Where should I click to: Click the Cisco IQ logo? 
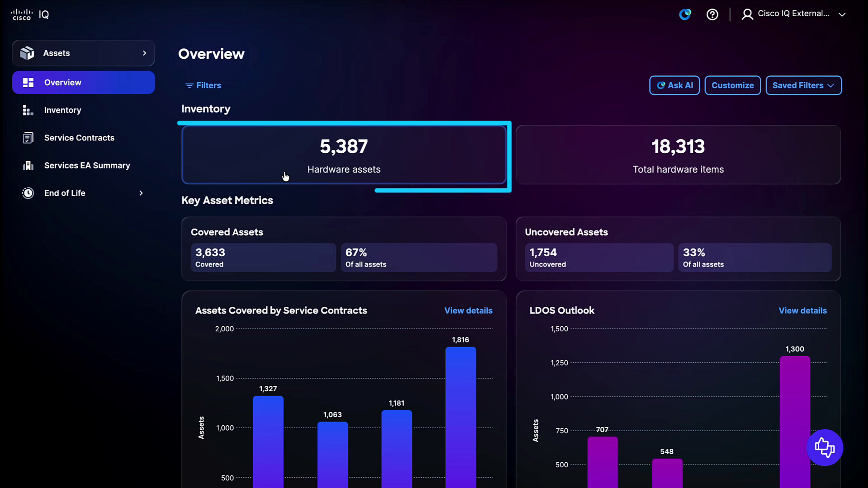click(x=30, y=14)
